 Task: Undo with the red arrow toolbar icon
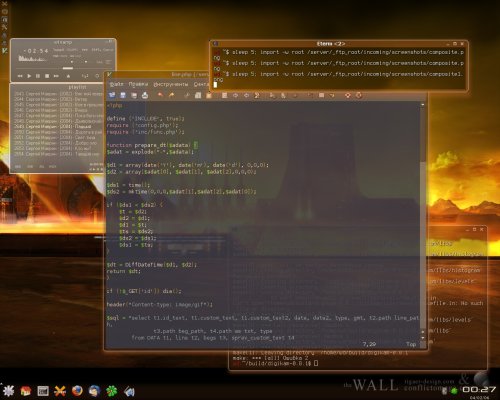point(160,95)
